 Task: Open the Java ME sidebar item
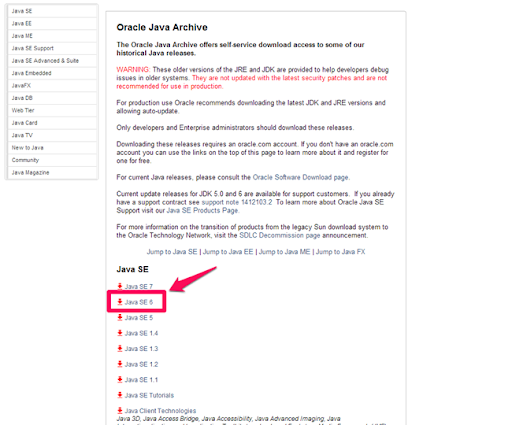[x=52, y=36]
